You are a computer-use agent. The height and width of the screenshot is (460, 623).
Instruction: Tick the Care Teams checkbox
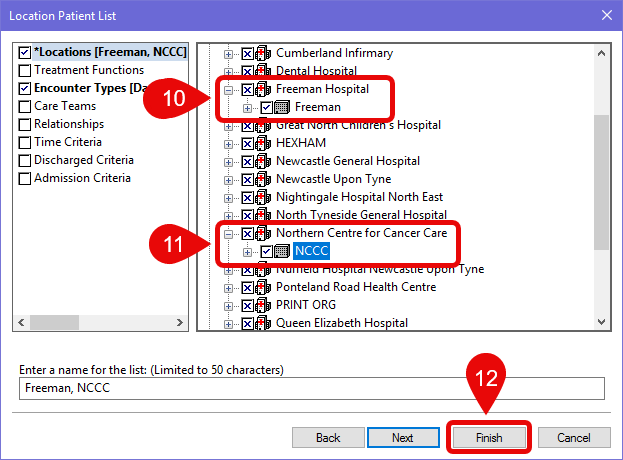pos(25,106)
